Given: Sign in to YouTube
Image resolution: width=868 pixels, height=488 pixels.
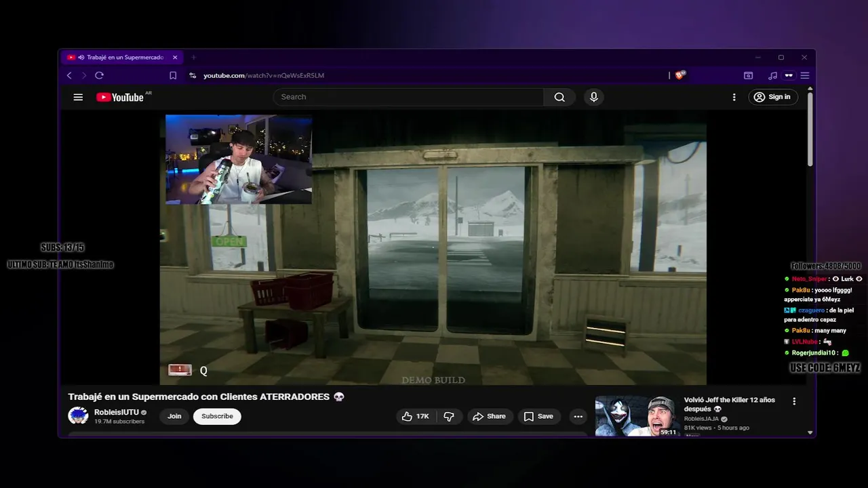Looking at the screenshot, I should (x=772, y=97).
